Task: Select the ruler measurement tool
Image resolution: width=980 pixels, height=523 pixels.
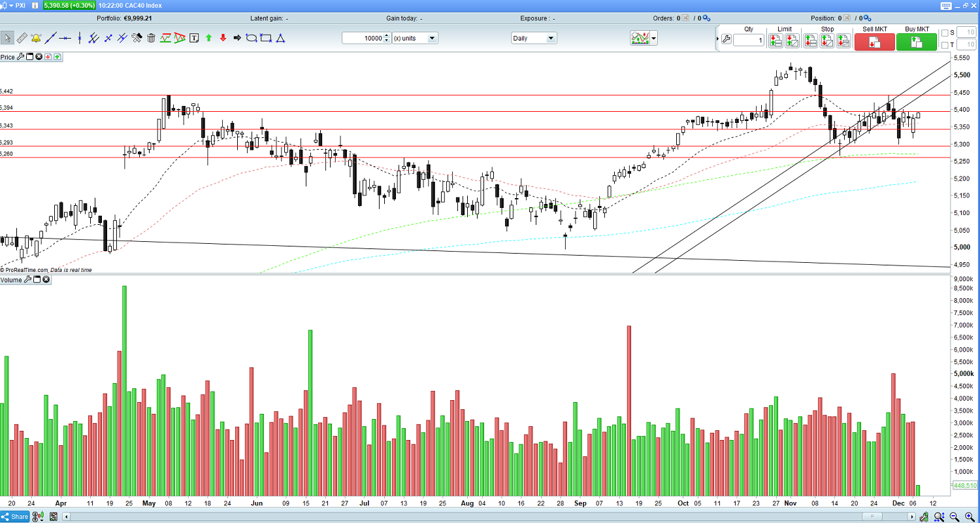Action: coord(22,38)
